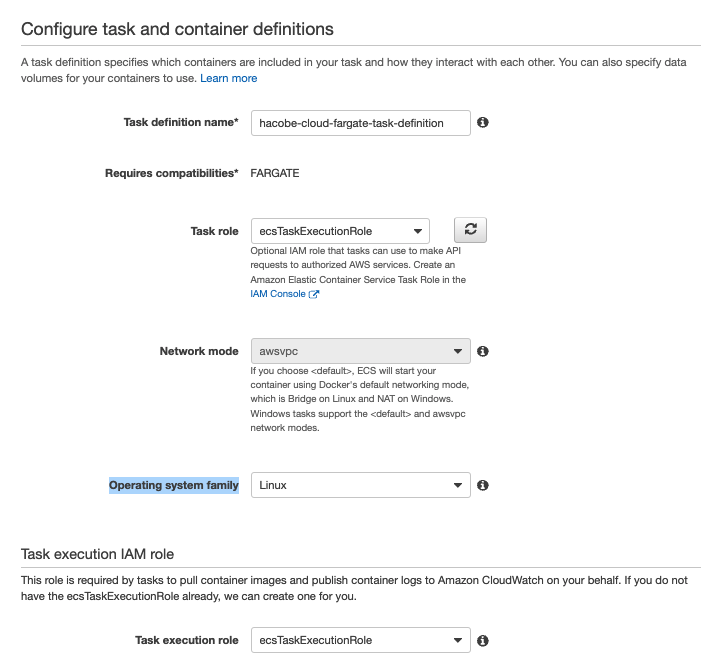Click the Network mode label

tap(199, 352)
